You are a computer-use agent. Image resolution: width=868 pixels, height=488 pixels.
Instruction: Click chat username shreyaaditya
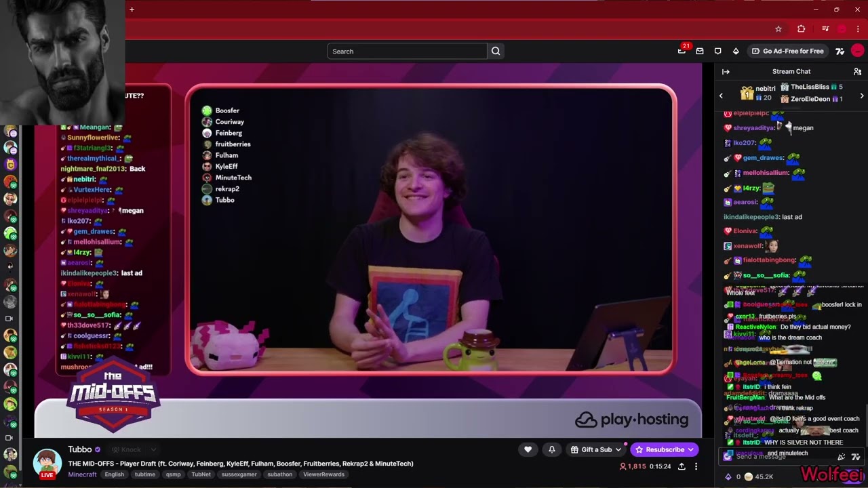(x=753, y=128)
